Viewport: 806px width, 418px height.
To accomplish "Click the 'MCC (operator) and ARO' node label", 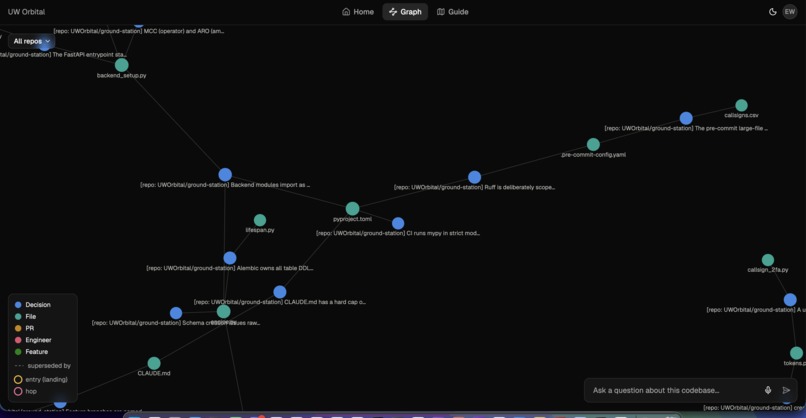I will (x=139, y=31).
